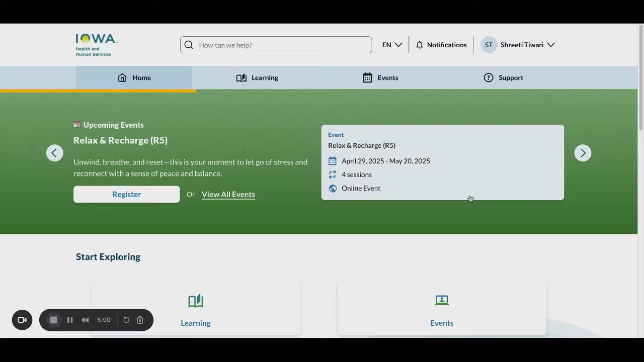The width and height of the screenshot is (644, 362).
Task: Click the repeat icon next to 4 sessions
Action: [333, 174]
